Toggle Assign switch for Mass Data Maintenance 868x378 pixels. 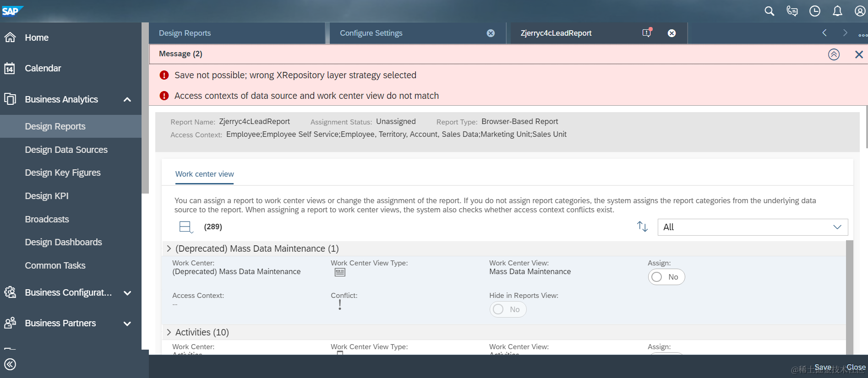tap(666, 277)
